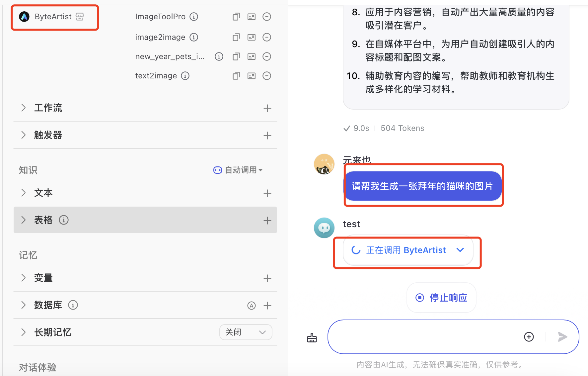This screenshot has height=376, width=588.
Task: Click the test bot avatar
Action: point(324,228)
